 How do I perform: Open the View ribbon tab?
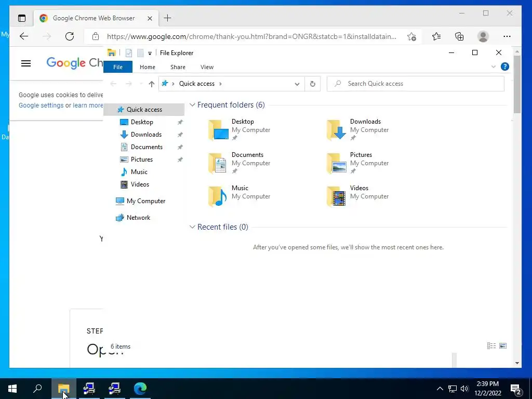(x=207, y=67)
